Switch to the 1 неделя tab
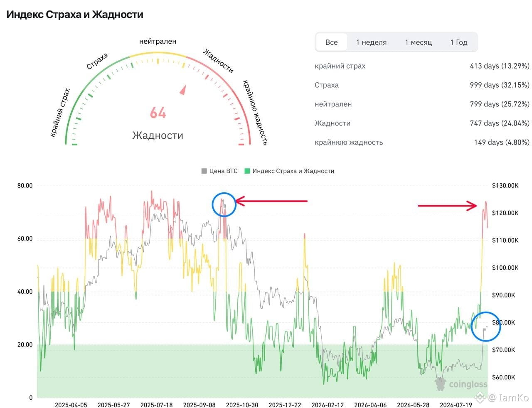Viewport: 532px width, 408px height. [371, 42]
